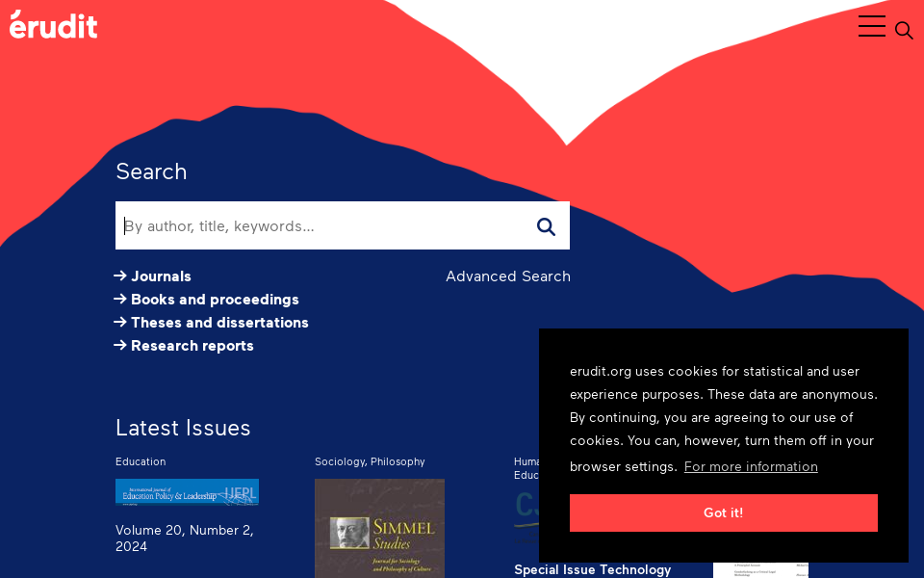The height and width of the screenshot is (578, 924).
Task: Click the Simmel Studies cover image
Action: (x=379, y=528)
